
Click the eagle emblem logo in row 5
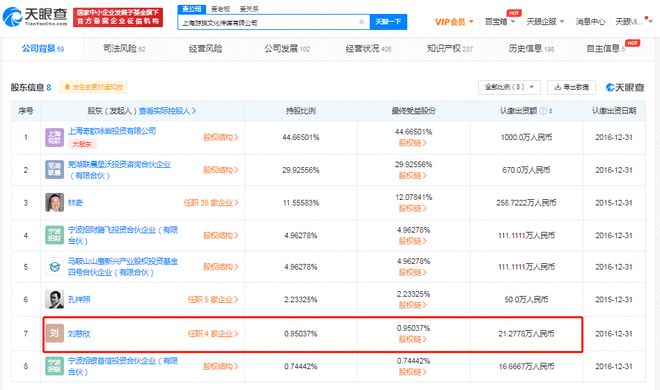(54, 267)
